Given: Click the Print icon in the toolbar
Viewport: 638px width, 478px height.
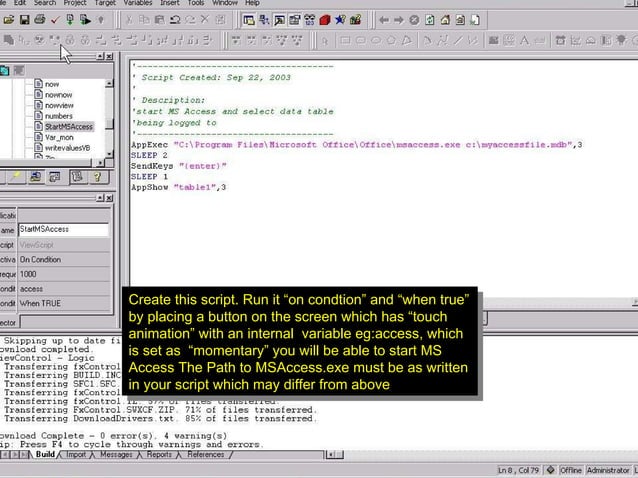Looking at the screenshot, I should point(39,19).
